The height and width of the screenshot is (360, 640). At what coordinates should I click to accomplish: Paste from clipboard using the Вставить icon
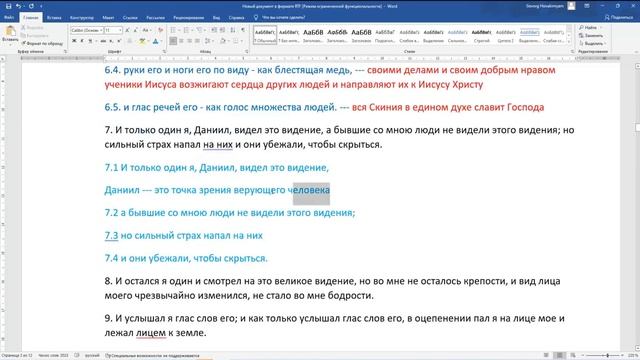tap(10, 34)
